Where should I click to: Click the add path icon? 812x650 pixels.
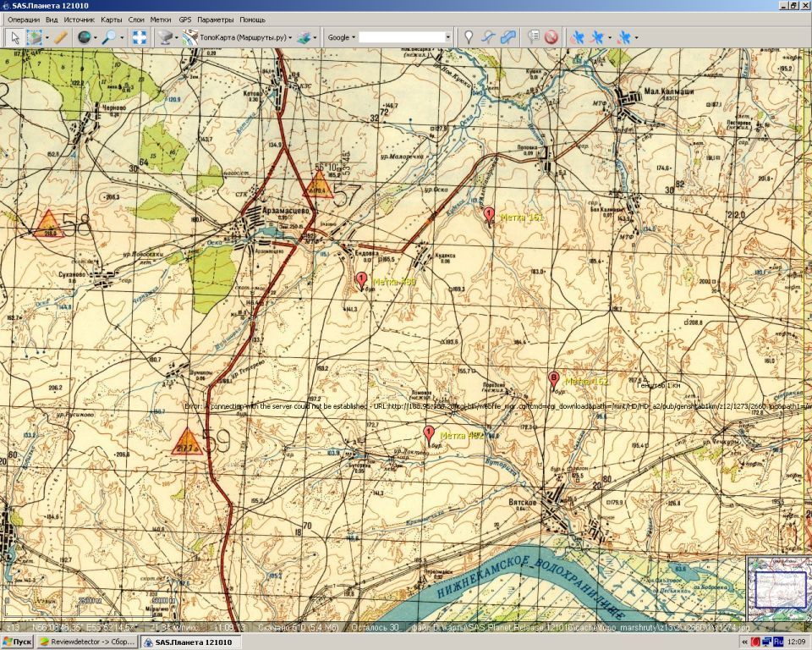click(488, 37)
